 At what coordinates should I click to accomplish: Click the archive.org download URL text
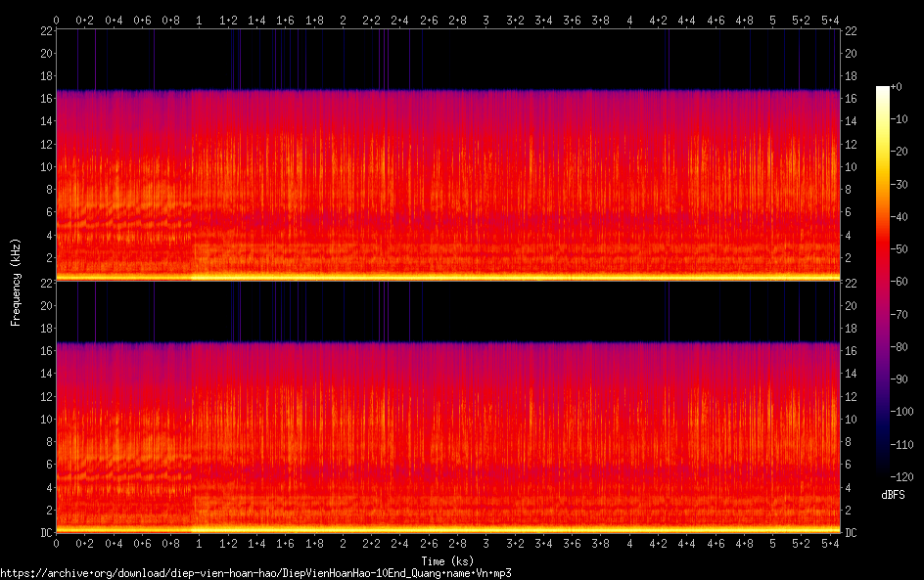coord(255,573)
